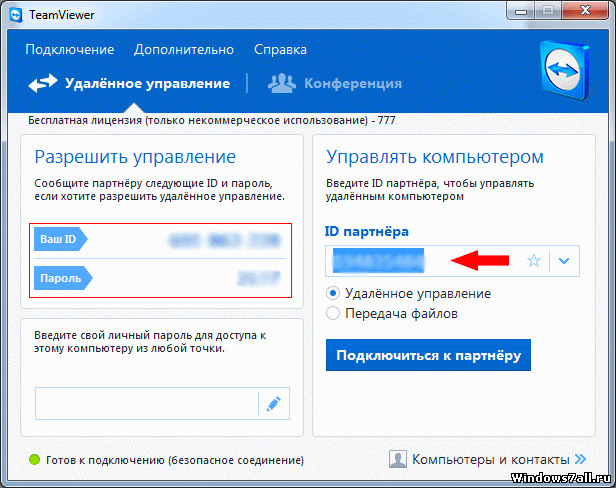616x488 pixels.
Task: Click the blurred Ваш ID value
Action: click(224, 240)
